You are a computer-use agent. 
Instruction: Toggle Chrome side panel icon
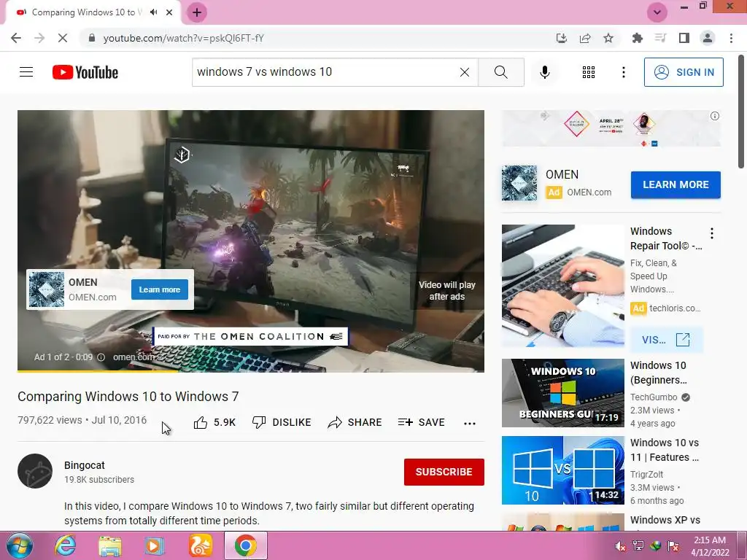(x=684, y=38)
